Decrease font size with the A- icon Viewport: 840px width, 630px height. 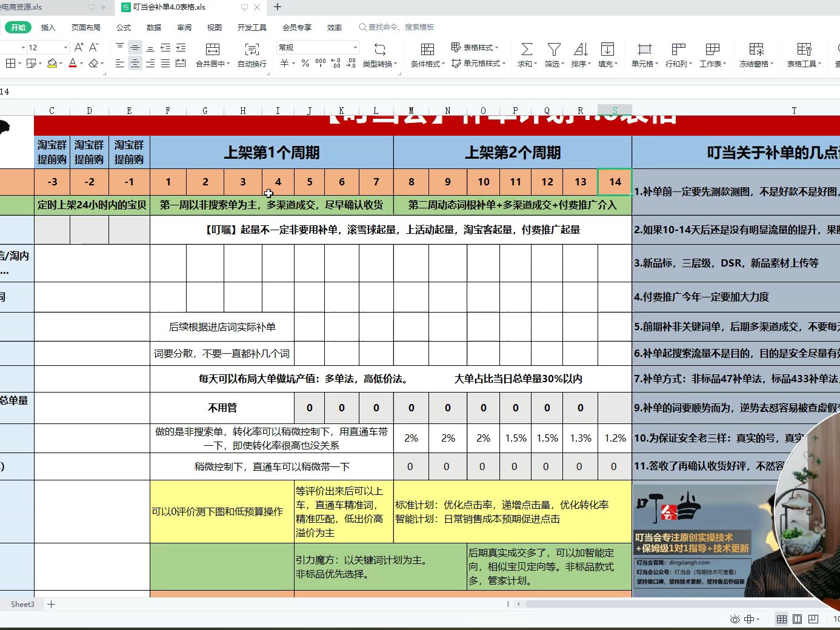coord(94,47)
